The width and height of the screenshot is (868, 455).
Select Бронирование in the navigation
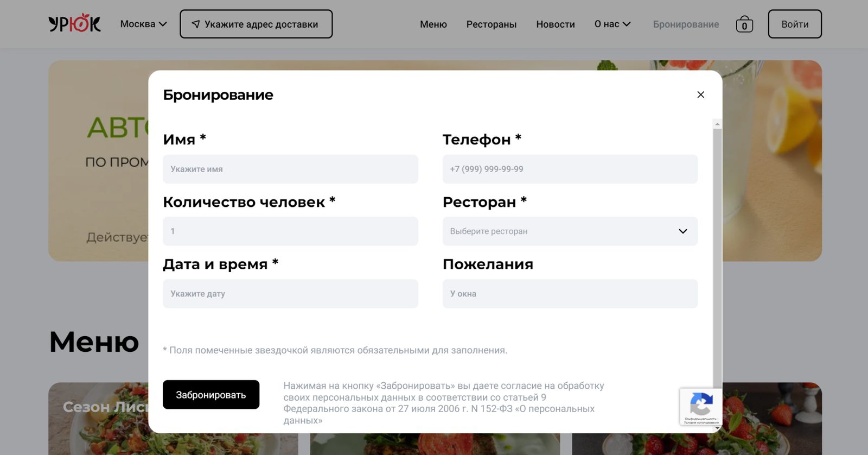pos(686,24)
